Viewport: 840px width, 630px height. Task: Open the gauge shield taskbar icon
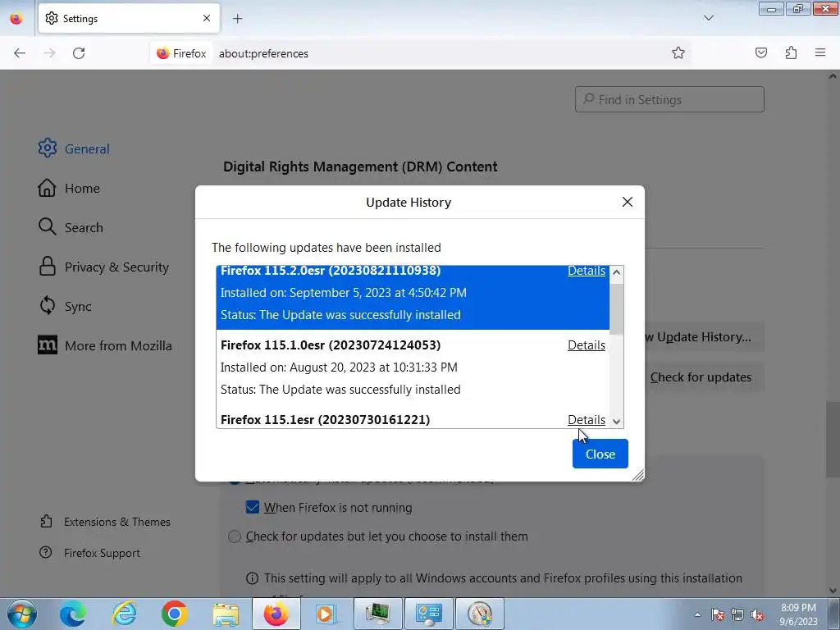pyautogui.click(x=480, y=614)
